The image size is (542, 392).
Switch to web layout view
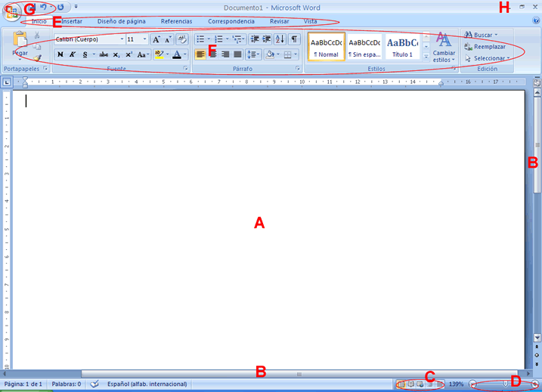point(420,384)
